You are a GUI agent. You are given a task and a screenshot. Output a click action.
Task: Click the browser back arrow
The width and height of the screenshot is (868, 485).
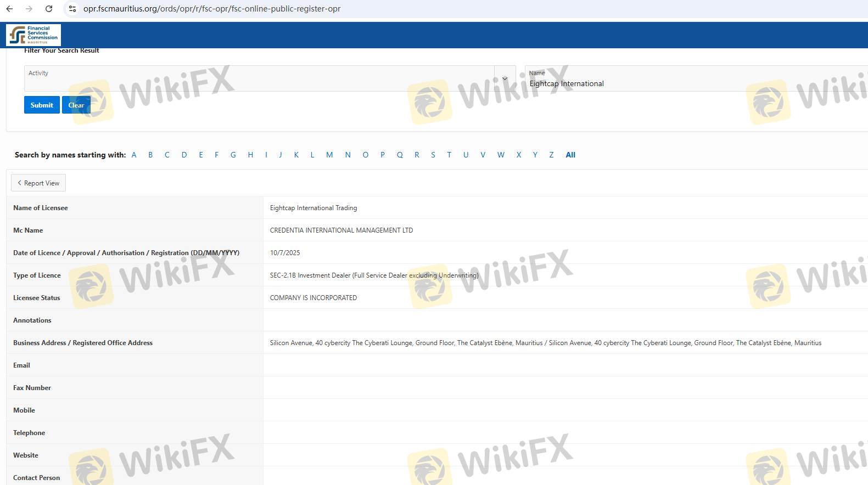tap(9, 9)
